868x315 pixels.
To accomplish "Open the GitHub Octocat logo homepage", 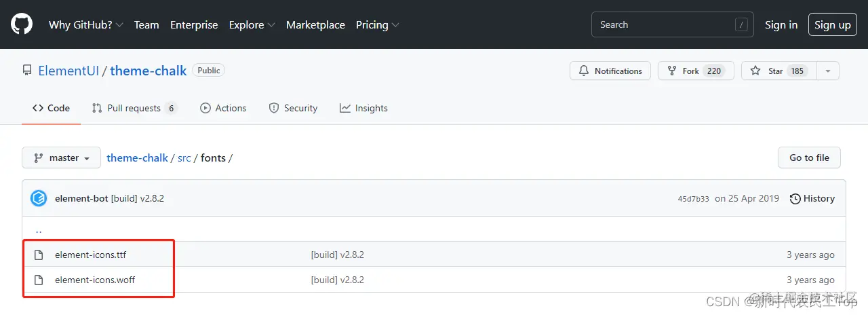I will (22, 24).
